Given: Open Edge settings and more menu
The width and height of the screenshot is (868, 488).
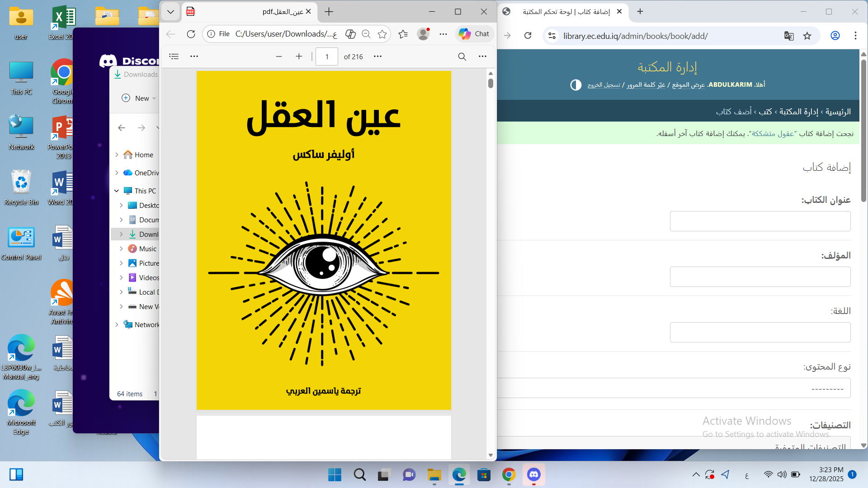Looking at the screenshot, I should [443, 34].
